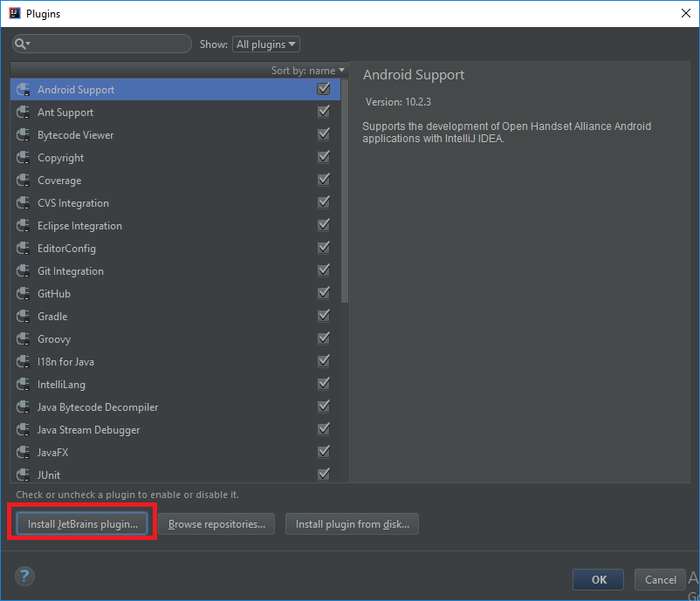
Task: Open the Show: All plugins dropdown
Action: click(x=266, y=44)
